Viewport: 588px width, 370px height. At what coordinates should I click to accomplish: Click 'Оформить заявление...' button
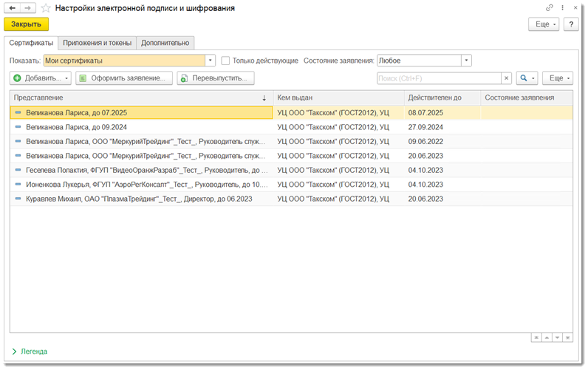(124, 78)
